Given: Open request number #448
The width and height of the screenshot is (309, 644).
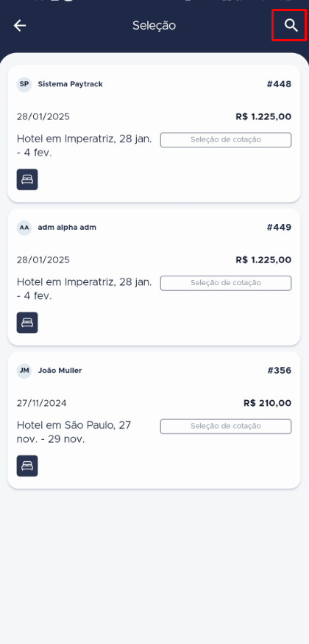Looking at the screenshot, I should tap(279, 84).
